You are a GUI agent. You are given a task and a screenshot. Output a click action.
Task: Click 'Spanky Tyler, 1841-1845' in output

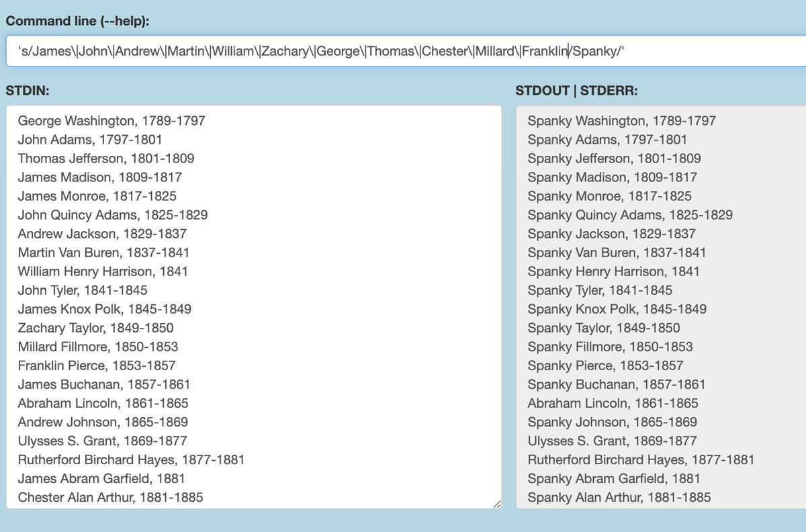(600, 290)
